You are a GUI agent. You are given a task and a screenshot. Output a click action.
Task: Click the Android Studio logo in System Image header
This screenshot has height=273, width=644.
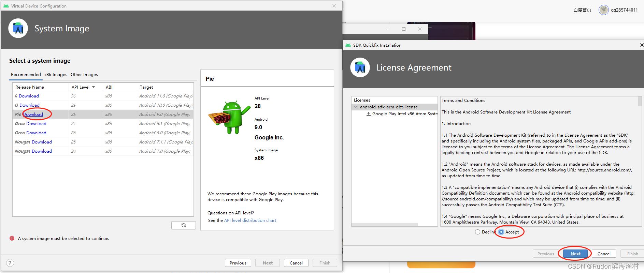[18, 28]
